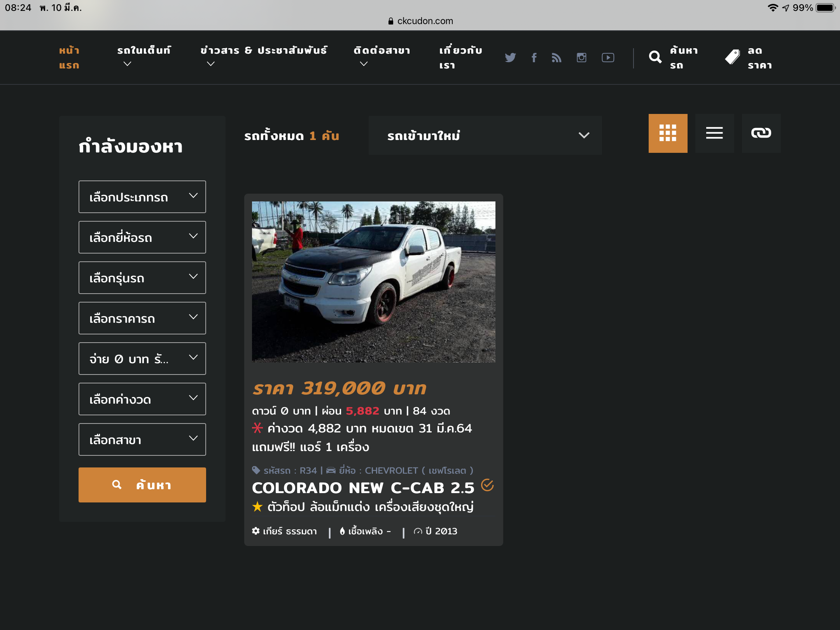Screen dimensions: 840x630
Task: Switch to list view layout
Action: 714,133
